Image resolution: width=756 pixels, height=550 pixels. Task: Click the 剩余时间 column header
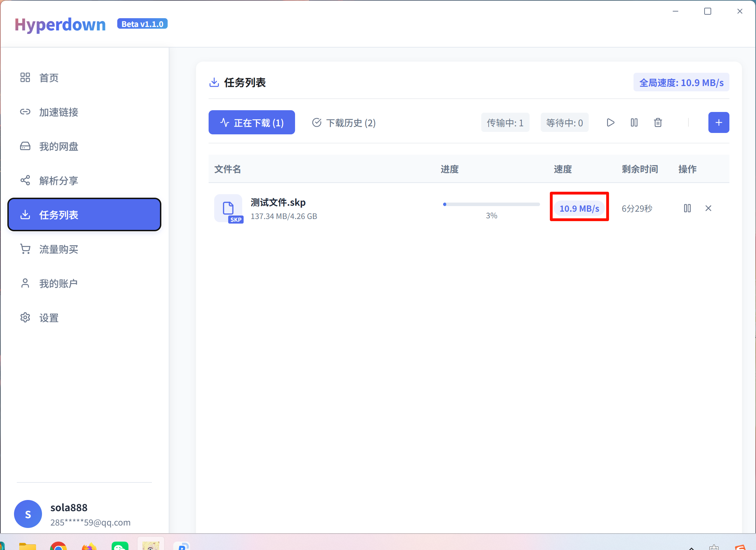pos(640,169)
